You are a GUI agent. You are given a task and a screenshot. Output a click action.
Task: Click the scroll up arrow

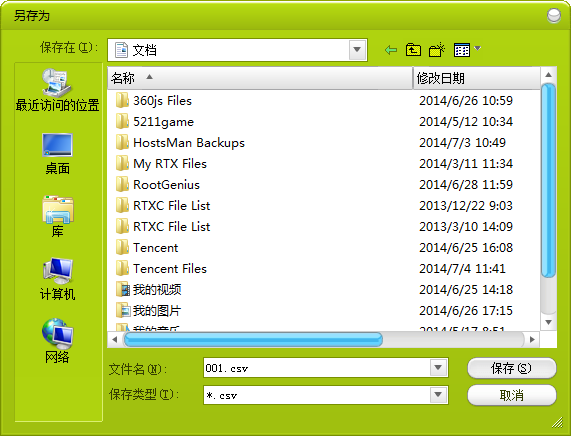(x=548, y=75)
